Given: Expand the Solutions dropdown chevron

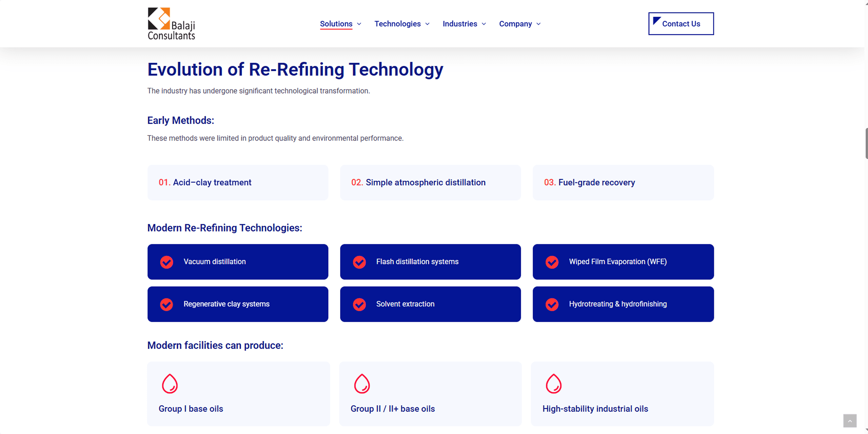Looking at the screenshot, I should 359,24.
